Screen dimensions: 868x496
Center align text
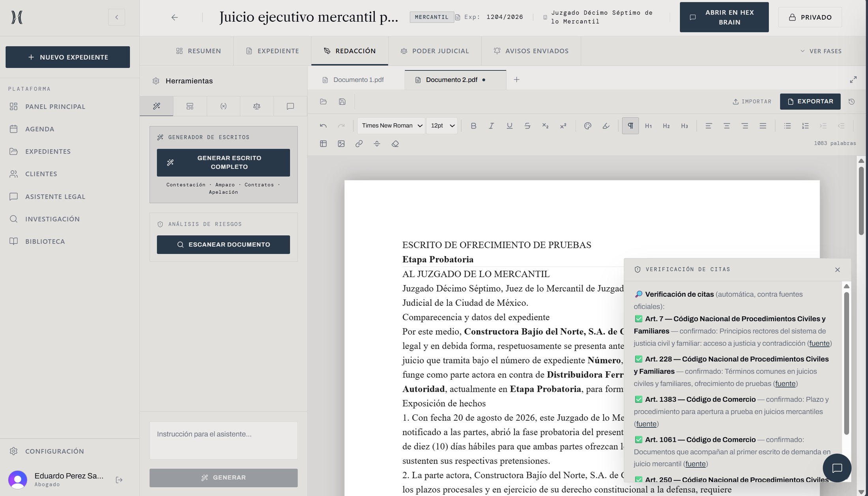click(727, 125)
